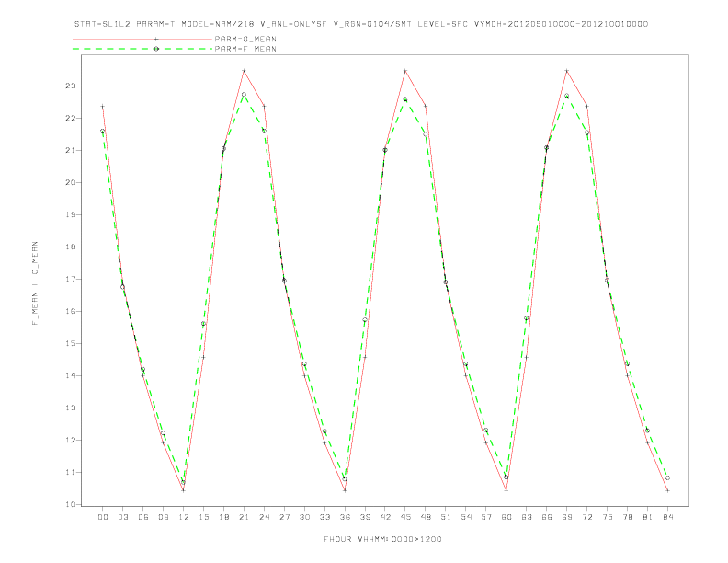Click F_MEAN circle marker at hour 84
728x563 pixels.
[667, 477]
